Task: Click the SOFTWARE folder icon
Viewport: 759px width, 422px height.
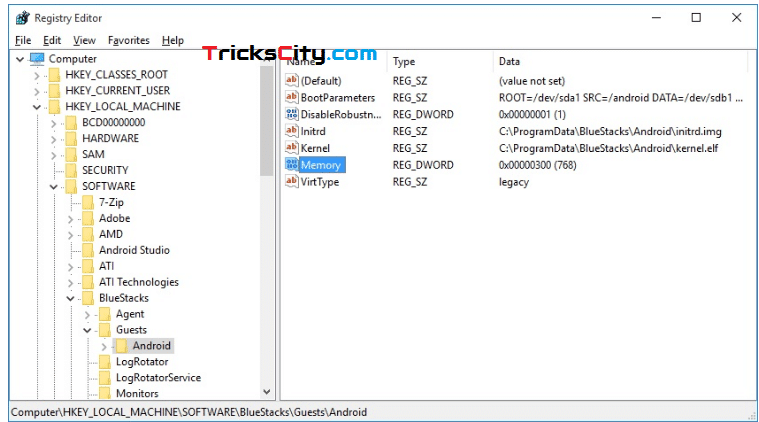Action: pyautogui.click(x=72, y=186)
